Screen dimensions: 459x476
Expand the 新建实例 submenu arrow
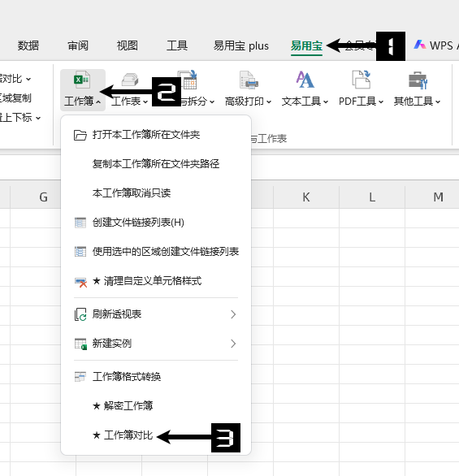tap(233, 344)
